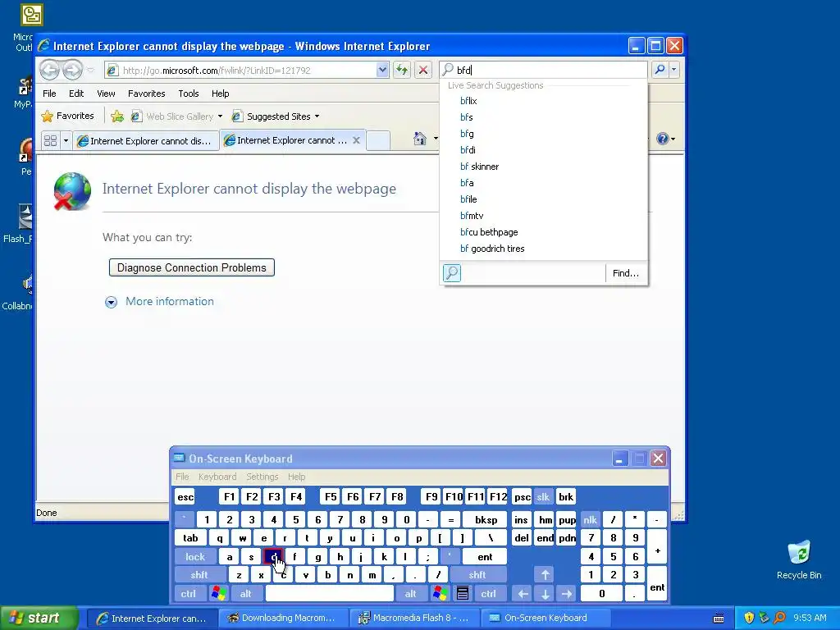The image size is (840, 630).
Task: Click Find... in search dropdown
Action: click(x=626, y=273)
